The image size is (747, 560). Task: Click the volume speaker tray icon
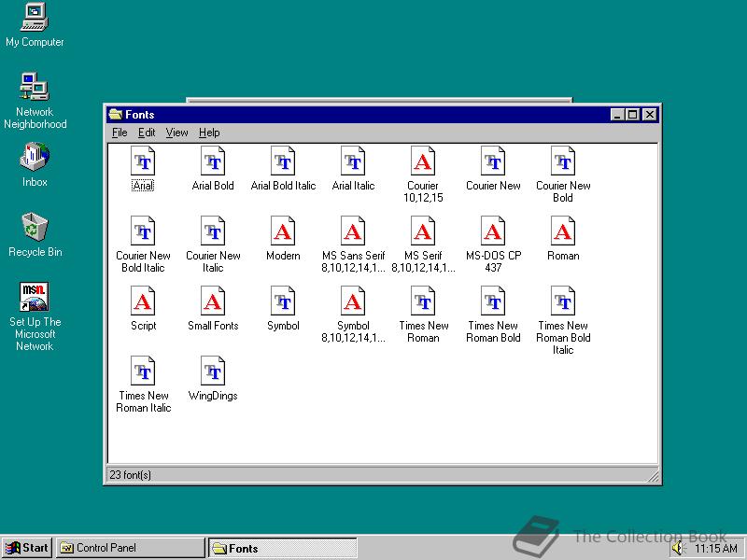point(677,549)
